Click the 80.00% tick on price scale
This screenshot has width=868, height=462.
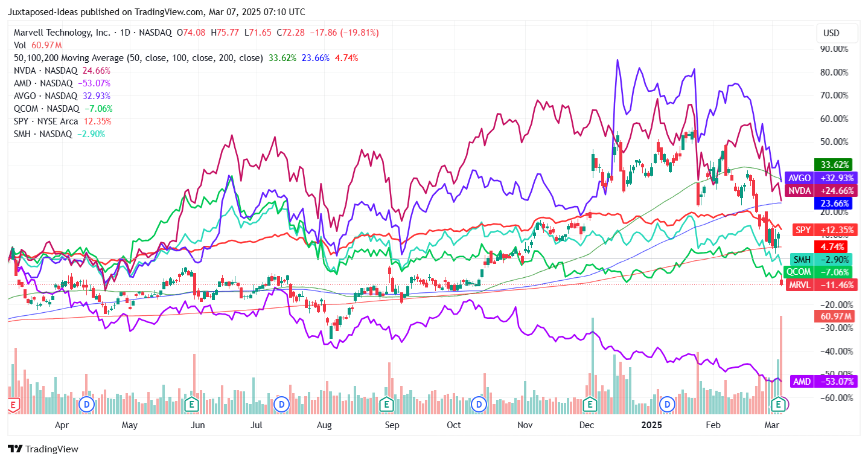tap(835, 72)
